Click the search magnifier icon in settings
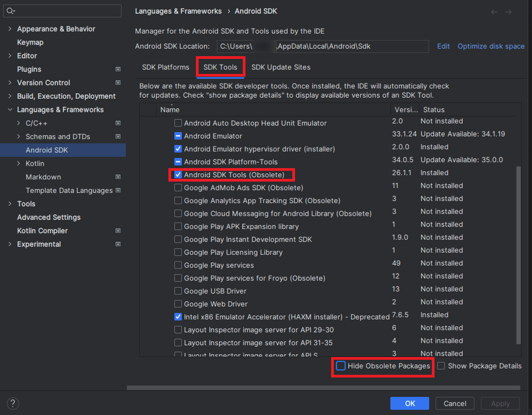This screenshot has width=532, height=415. point(11,11)
